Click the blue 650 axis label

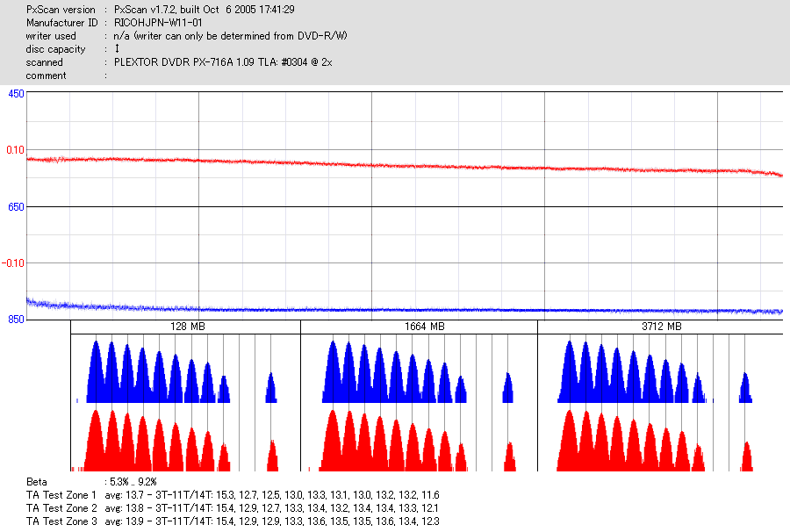point(16,206)
